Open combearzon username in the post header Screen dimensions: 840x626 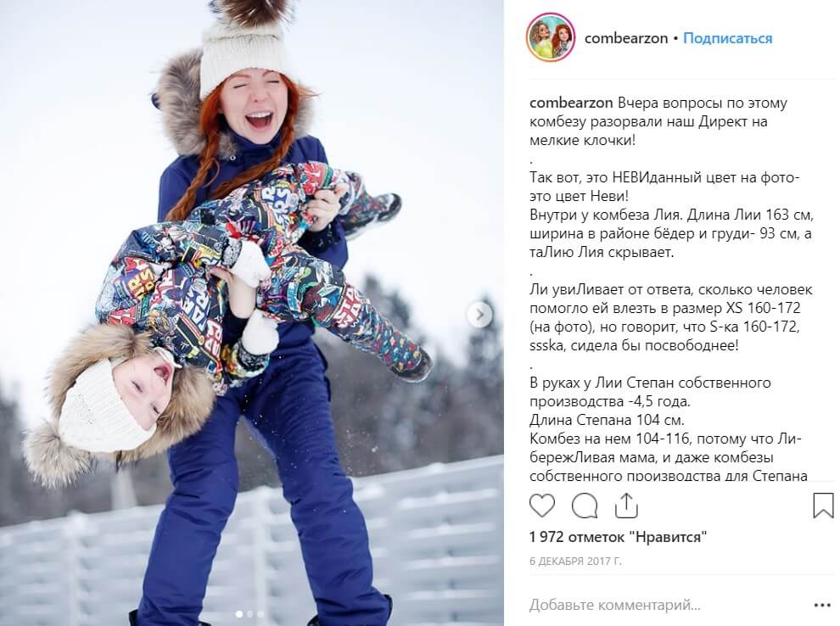pyautogui.click(x=625, y=38)
